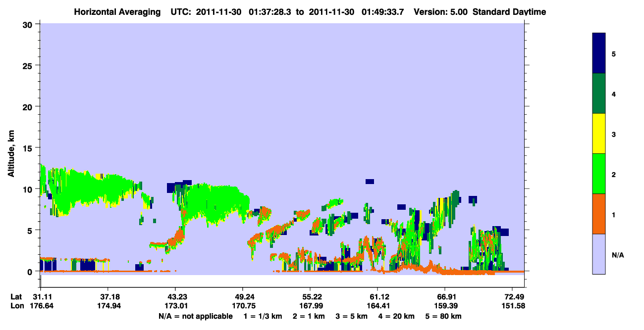The height and width of the screenshot is (330, 644).
Task: Click the '4 = 20 km' legend entry
Action: coord(397,316)
